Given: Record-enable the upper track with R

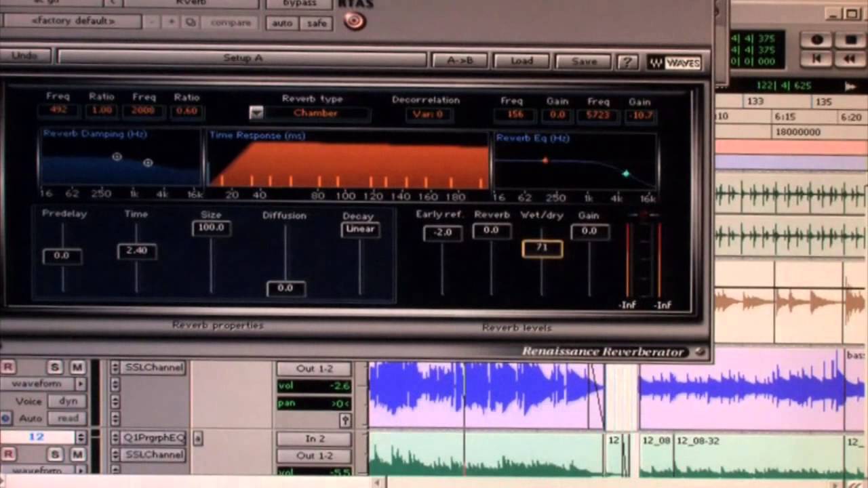Looking at the screenshot, I should pos(7,367).
